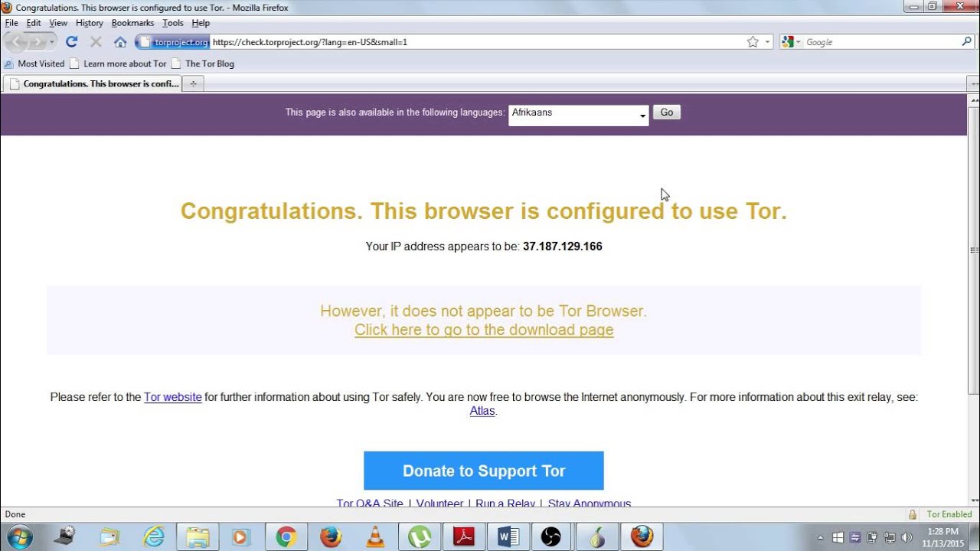The height and width of the screenshot is (551, 980).
Task: Click the Reload page button
Action: 72,42
